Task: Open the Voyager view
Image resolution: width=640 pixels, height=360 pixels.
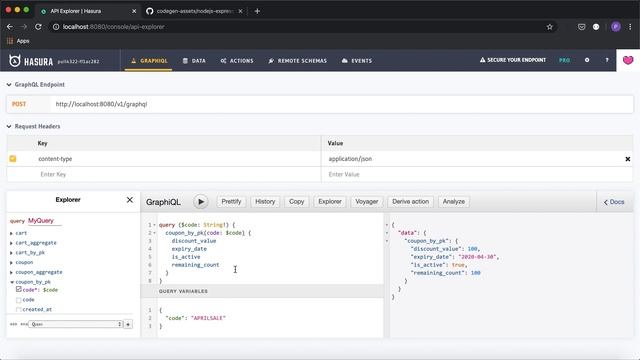Action: pyautogui.click(x=367, y=202)
